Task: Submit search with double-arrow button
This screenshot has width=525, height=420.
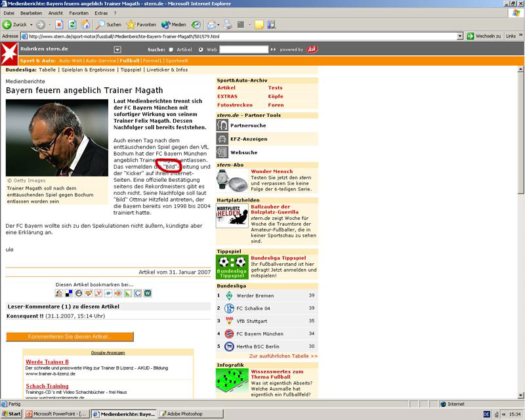Action: click(x=273, y=50)
